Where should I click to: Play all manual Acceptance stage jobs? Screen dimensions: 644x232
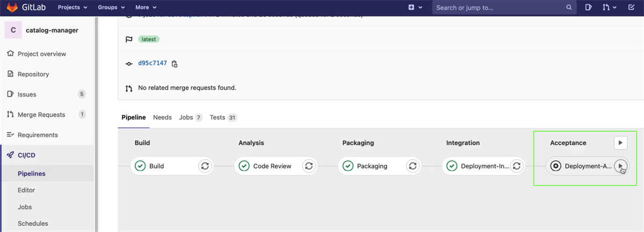[620, 143]
